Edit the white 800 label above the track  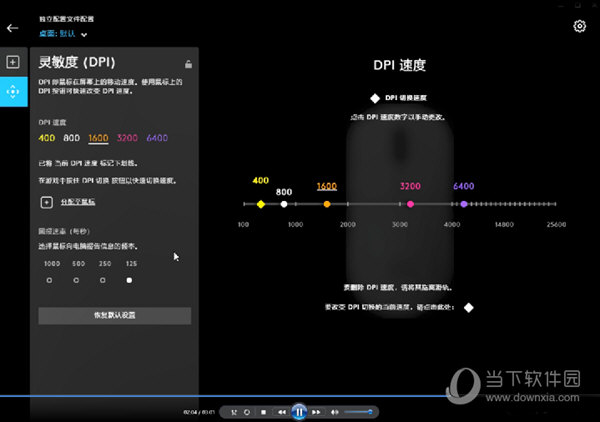(284, 192)
